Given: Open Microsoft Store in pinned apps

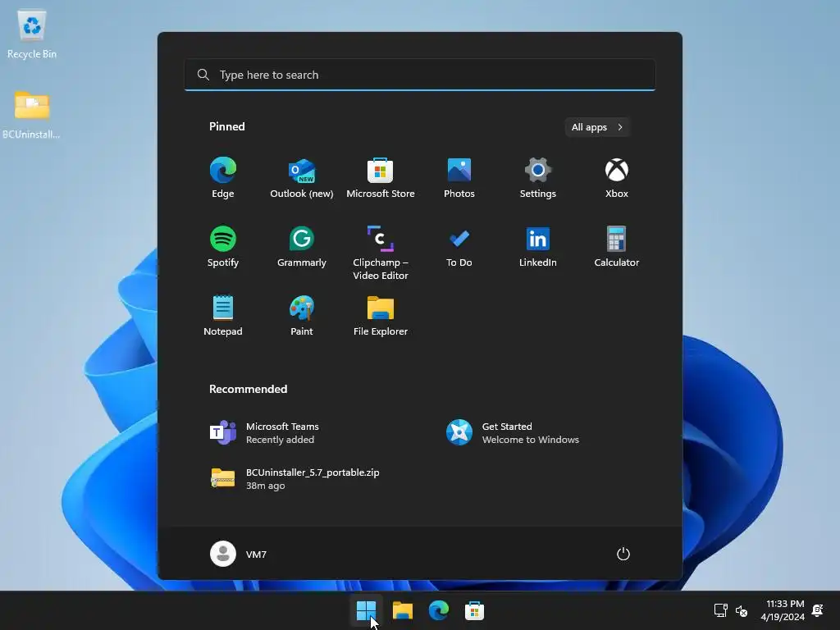Looking at the screenshot, I should click(x=381, y=178).
